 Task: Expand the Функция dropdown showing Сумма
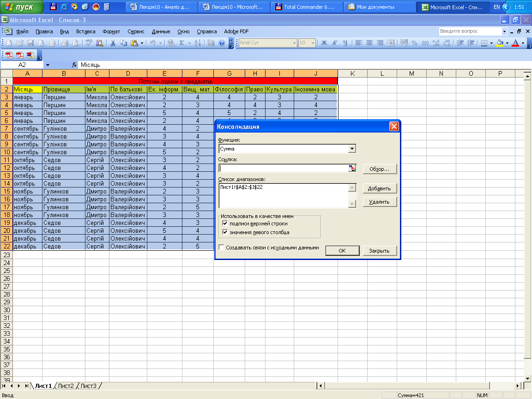pos(352,149)
